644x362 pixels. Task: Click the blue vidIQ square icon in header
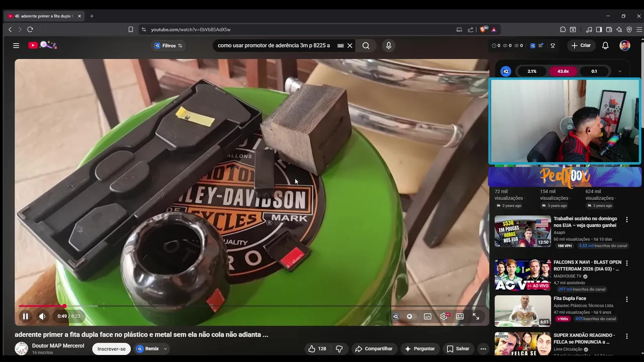tap(533, 45)
